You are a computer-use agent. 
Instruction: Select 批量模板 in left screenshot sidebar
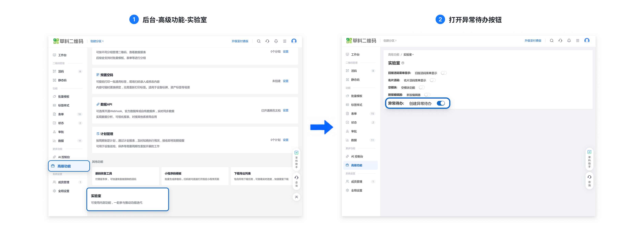pos(67,97)
